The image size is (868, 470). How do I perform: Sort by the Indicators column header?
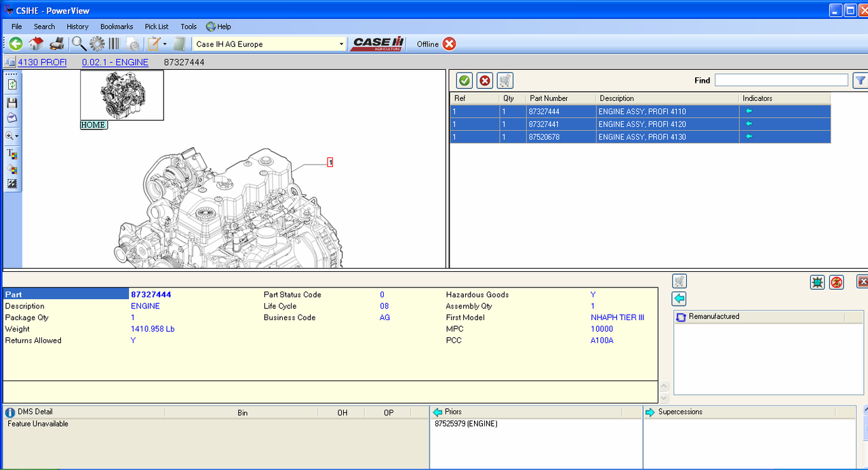(x=785, y=98)
